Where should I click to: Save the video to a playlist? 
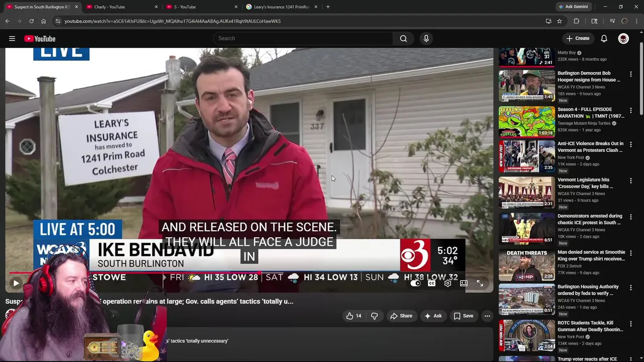click(x=463, y=316)
